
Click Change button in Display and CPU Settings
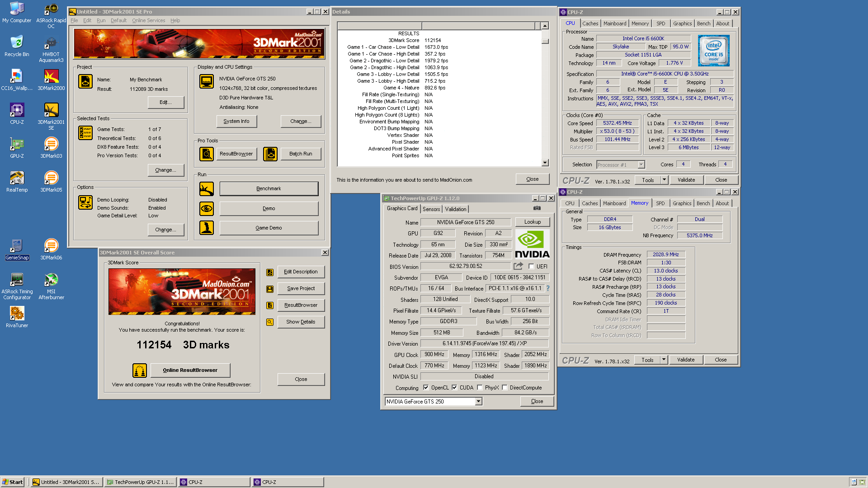301,122
